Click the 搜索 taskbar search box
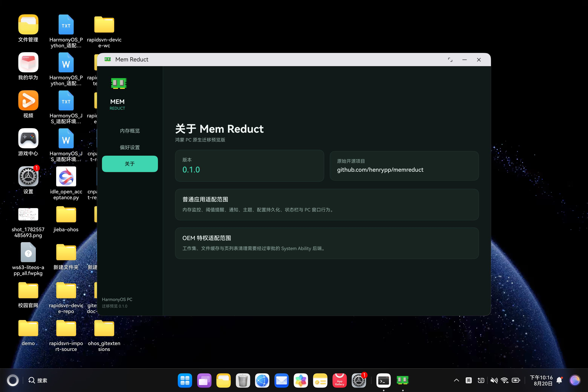Screen dimensions: 588x392 38,380
